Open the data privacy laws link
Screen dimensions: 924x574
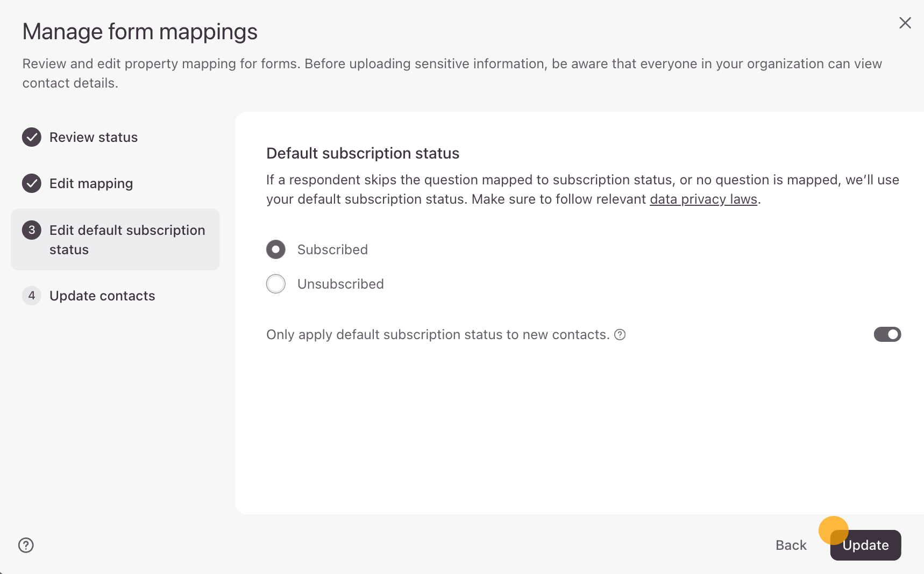click(703, 199)
